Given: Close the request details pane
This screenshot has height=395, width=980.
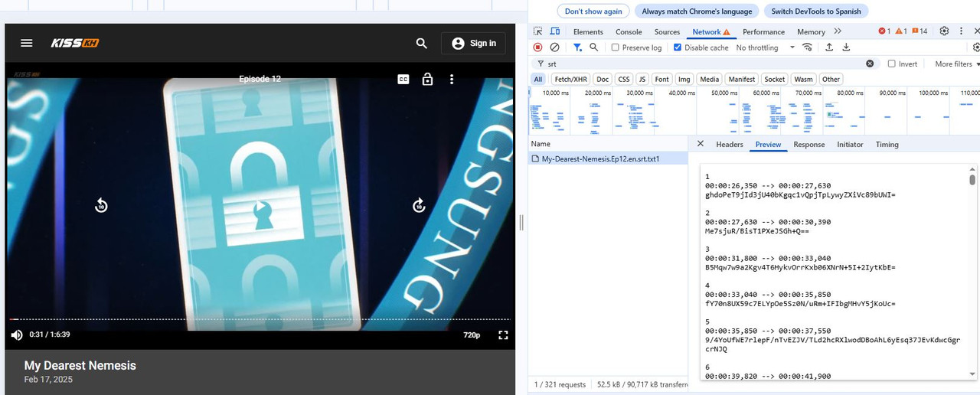Looking at the screenshot, I should 701,144.
